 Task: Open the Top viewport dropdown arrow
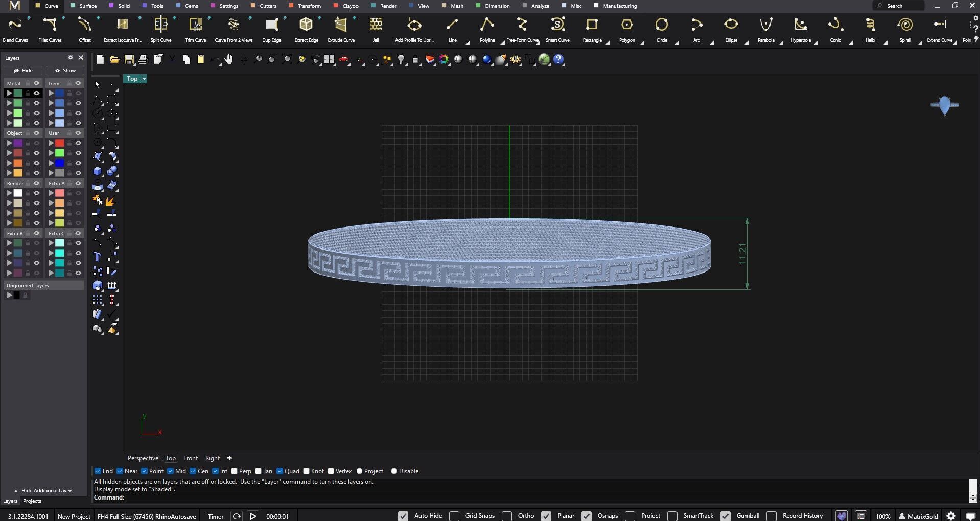click(144, 79)
